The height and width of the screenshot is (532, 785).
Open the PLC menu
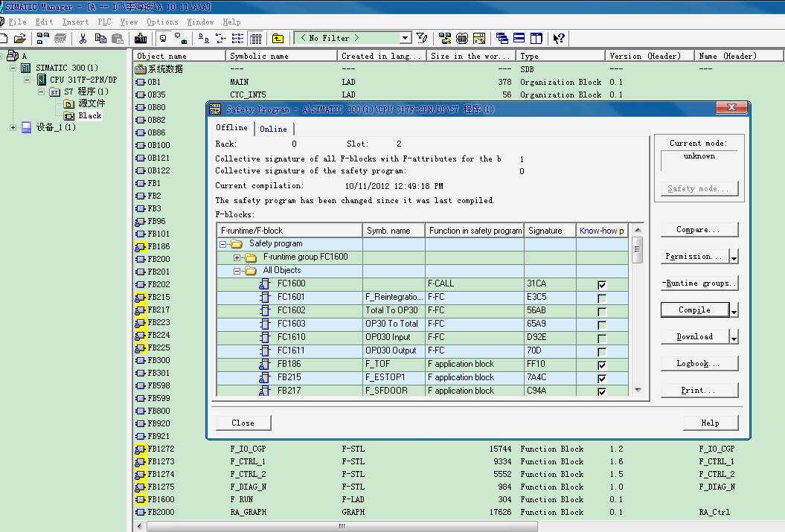point(103,22)
